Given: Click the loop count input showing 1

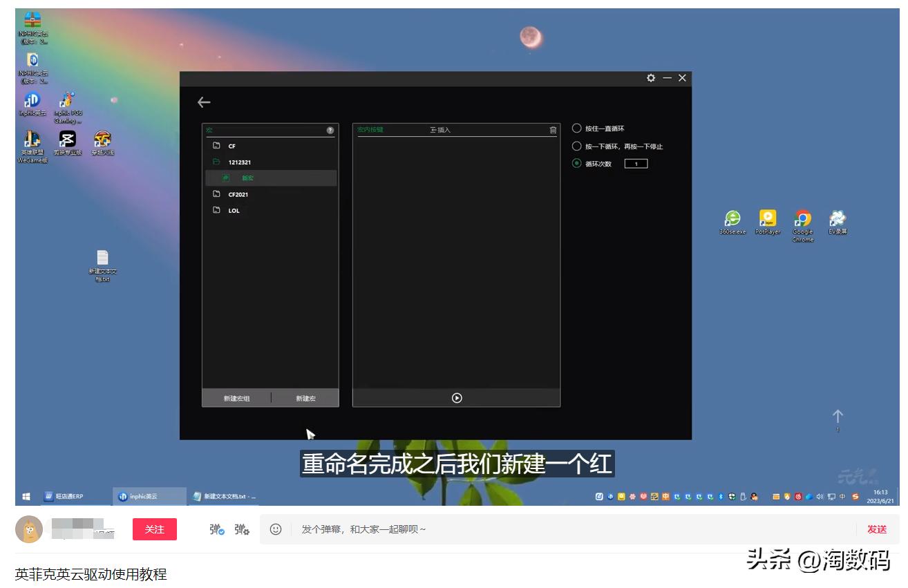Looking at the screenshot, I should point(636,164).
